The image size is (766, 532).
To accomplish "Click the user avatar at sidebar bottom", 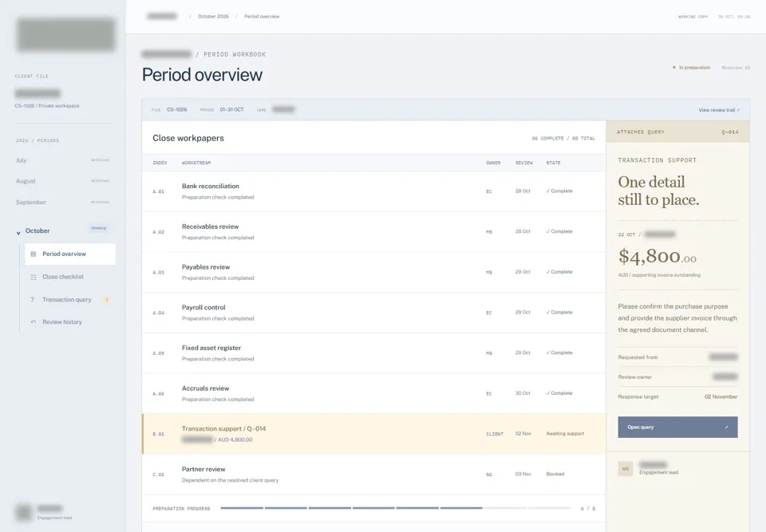I will 23,513.
